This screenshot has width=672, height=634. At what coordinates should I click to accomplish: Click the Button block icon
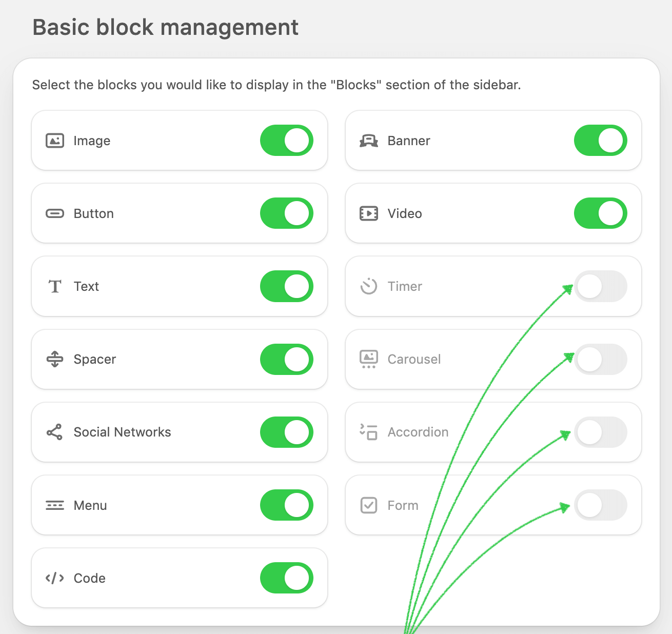click(55, 213)
